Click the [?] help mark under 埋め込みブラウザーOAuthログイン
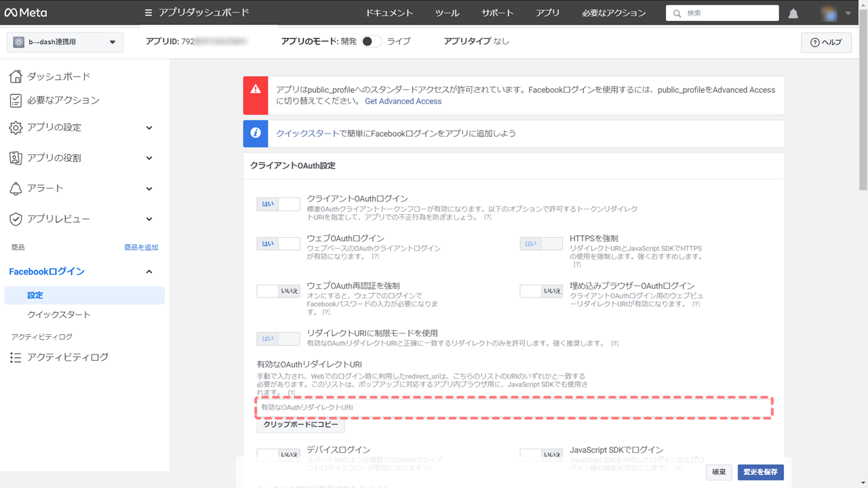Image resolution: width=868 pixels, height=488 pixels. pyautogui.click(x=696, y=304)
